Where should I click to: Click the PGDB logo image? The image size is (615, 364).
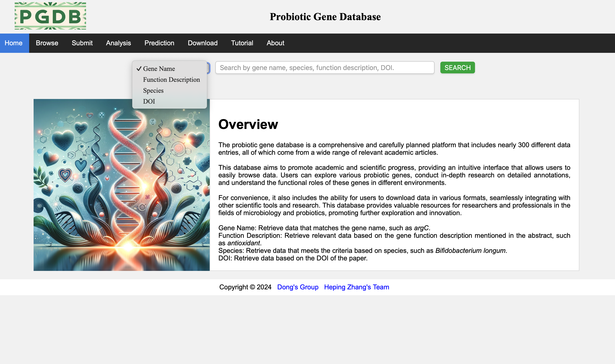pyautogui.click(x=50, y=16)
